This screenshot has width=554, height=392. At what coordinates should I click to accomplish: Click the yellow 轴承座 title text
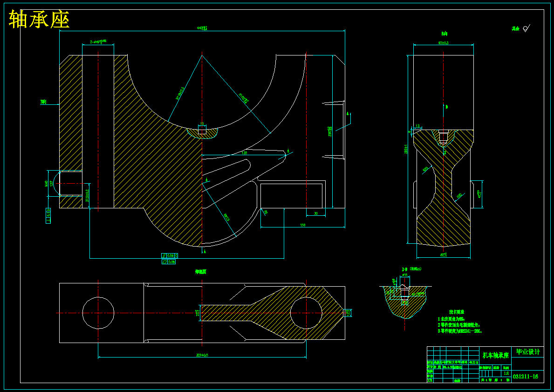[39, 19]
